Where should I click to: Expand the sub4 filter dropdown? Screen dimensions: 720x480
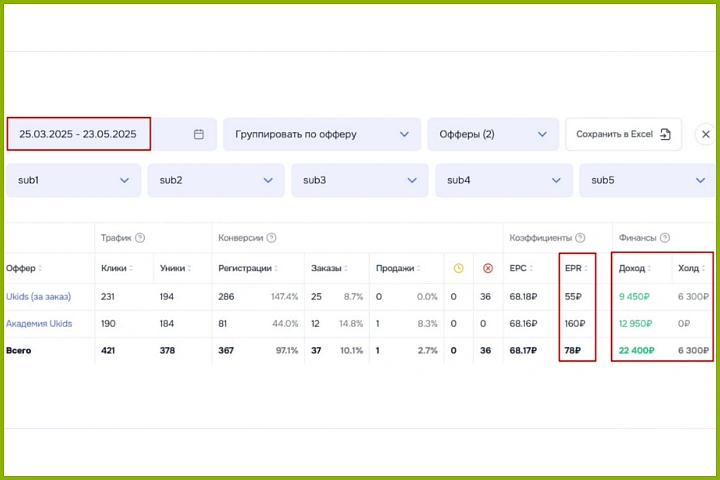[503, 180]
